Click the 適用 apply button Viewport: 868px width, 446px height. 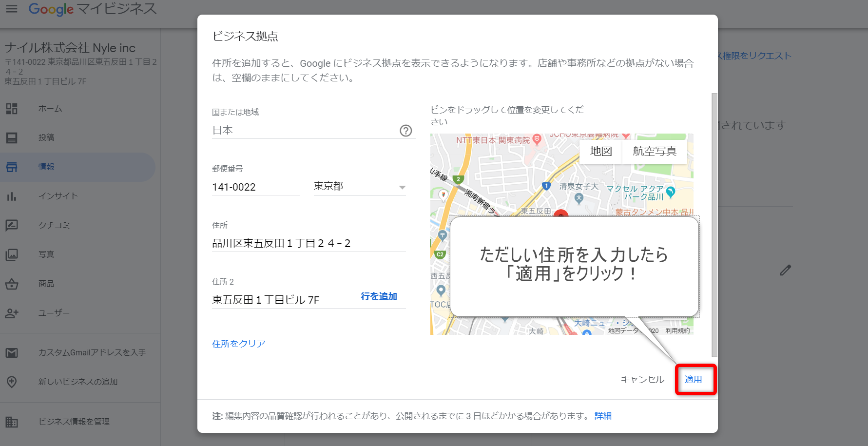point(694,380)
